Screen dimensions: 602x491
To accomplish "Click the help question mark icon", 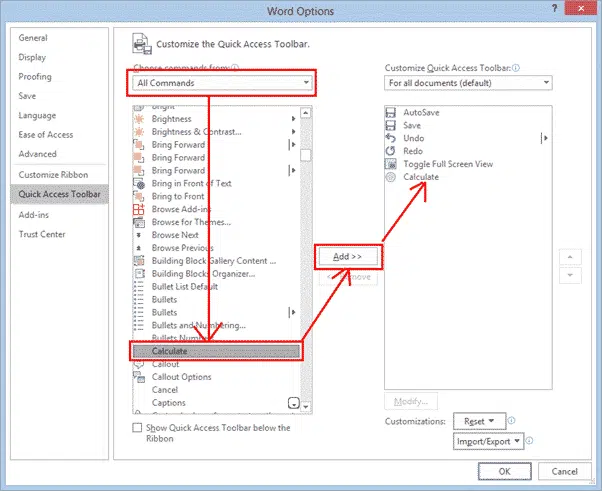I will (554, 8).
